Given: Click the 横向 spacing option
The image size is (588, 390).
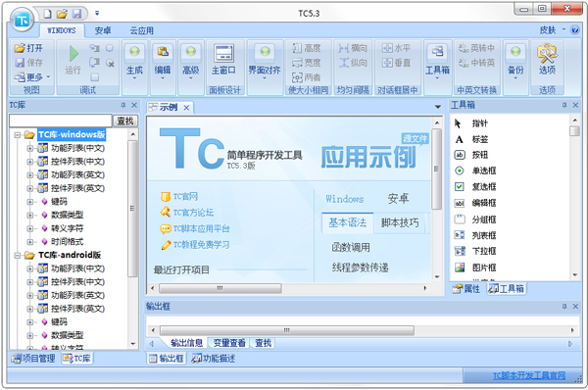Looking at the screenshot, I should tap(353, 48).
